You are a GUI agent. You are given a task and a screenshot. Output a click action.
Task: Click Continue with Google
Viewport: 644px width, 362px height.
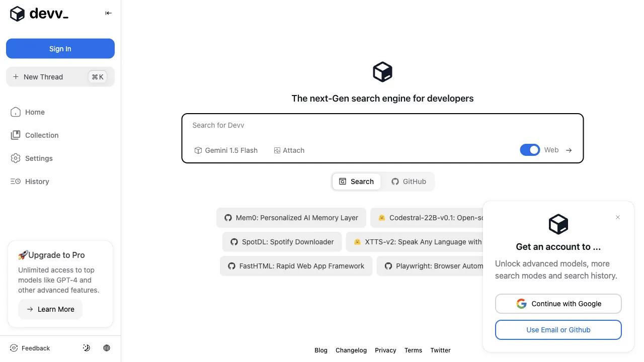558,304
